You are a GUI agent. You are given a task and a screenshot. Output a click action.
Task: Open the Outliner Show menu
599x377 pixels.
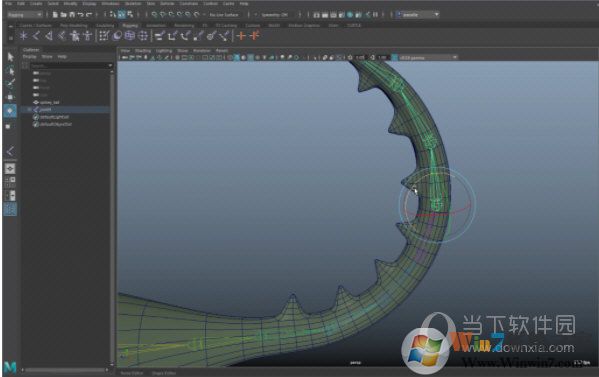[x=47, y=57]
